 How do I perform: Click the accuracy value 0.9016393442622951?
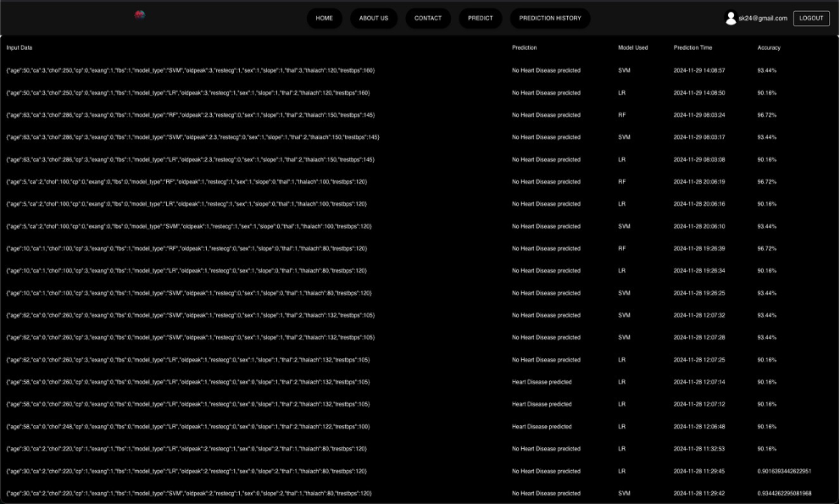click(784, 471)
